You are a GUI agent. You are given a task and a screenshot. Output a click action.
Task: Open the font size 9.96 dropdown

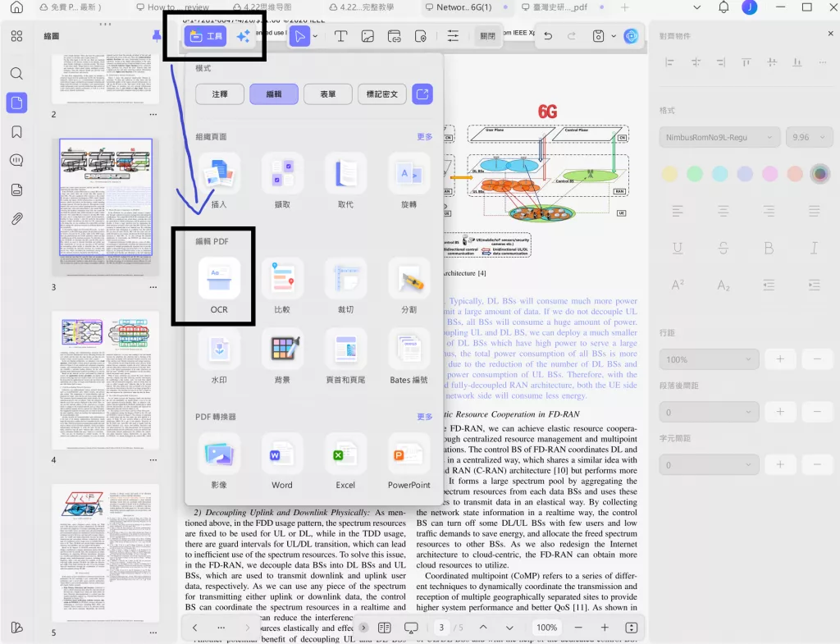coord(809,137)
